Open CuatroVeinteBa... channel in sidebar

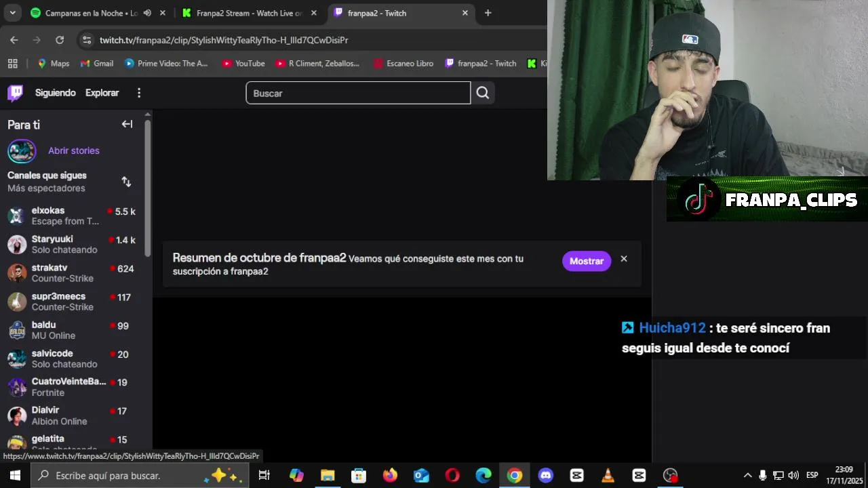pos(71,387)
